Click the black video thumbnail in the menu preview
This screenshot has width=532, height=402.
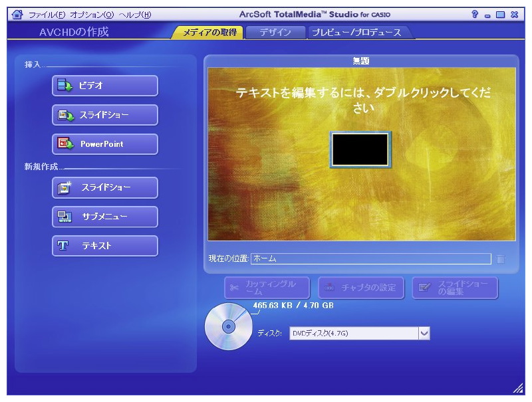(x=360, y=150)
